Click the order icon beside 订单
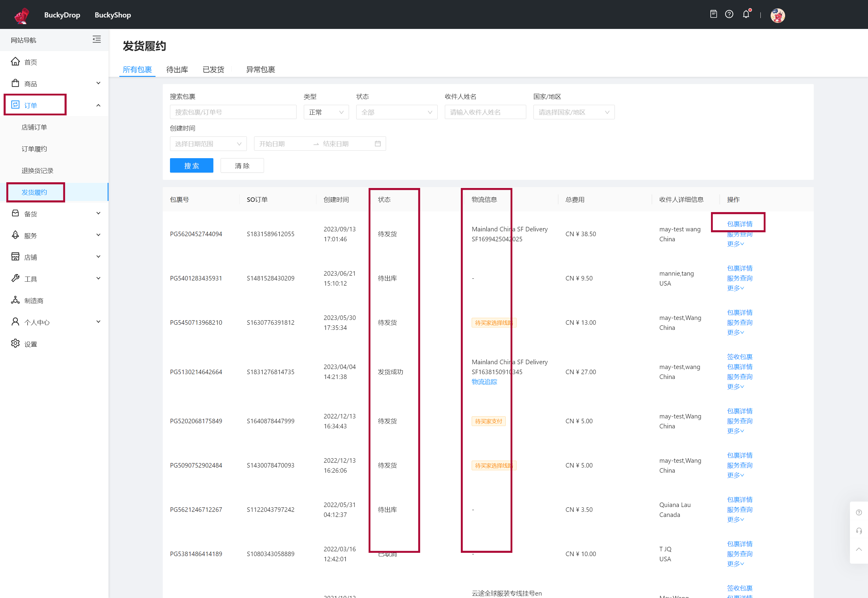Viewport: 868px width, 598px height. coord(15,105)
